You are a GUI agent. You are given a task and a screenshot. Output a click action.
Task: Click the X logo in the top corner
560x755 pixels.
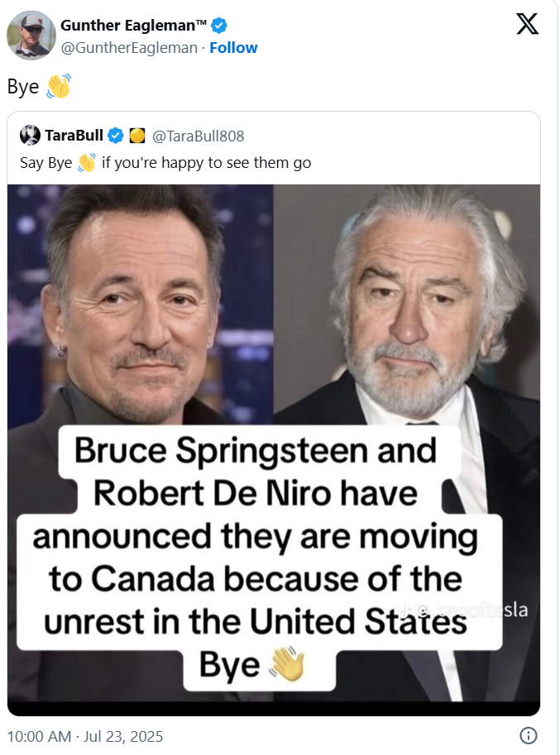527,23
